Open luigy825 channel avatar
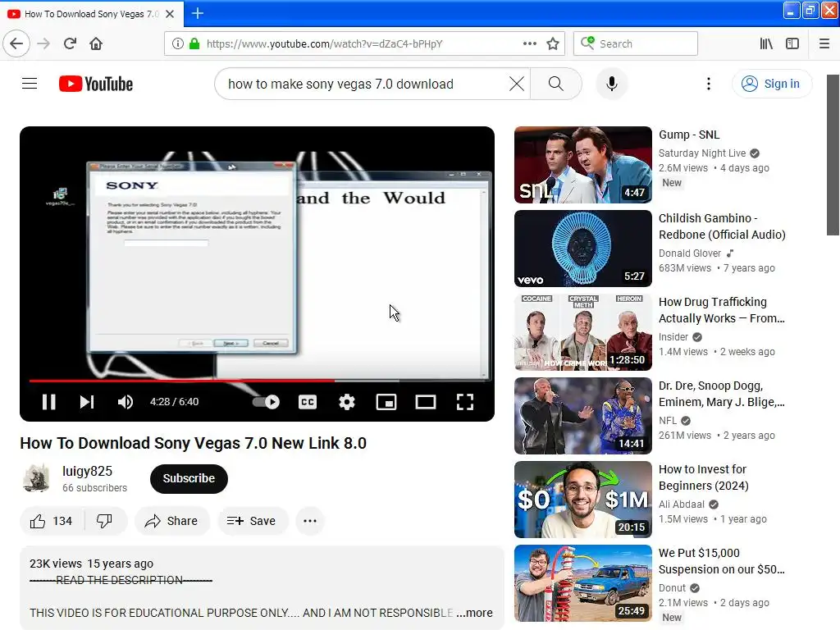 (x=36, y=478)
